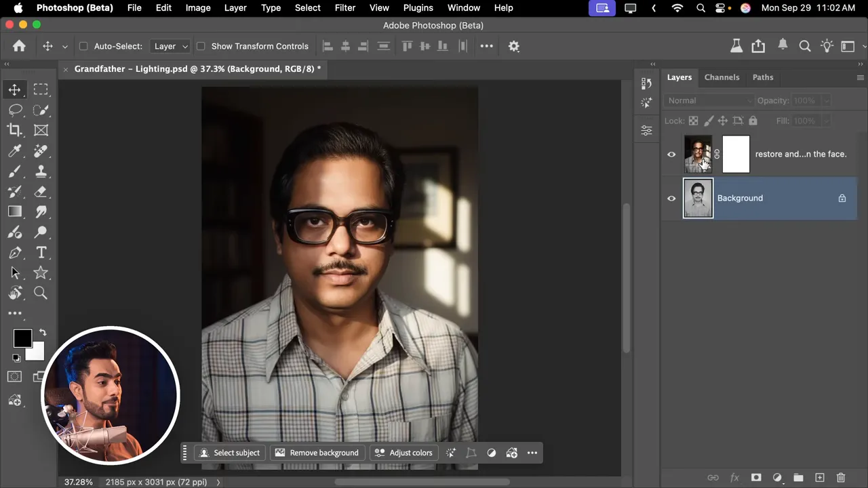Viewport: 868px width, 488px height.
Task: Add a layer mask in Layers panel
Action: 756,478
